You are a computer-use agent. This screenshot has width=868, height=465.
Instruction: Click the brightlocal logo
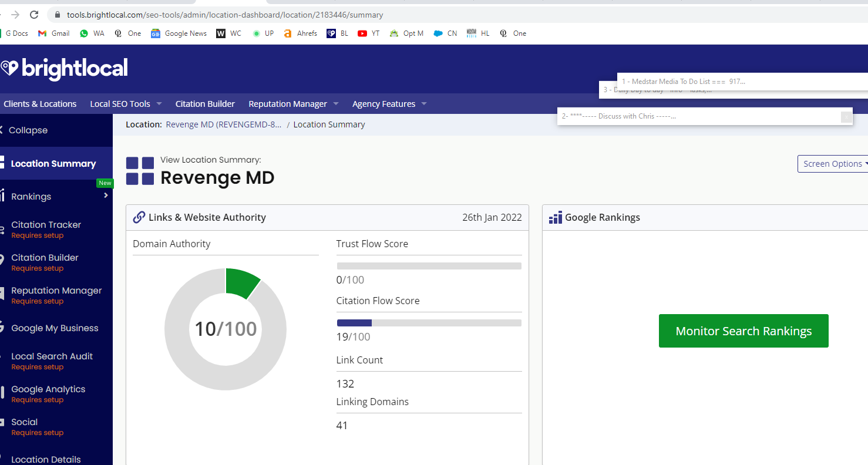tap(63, 69)
